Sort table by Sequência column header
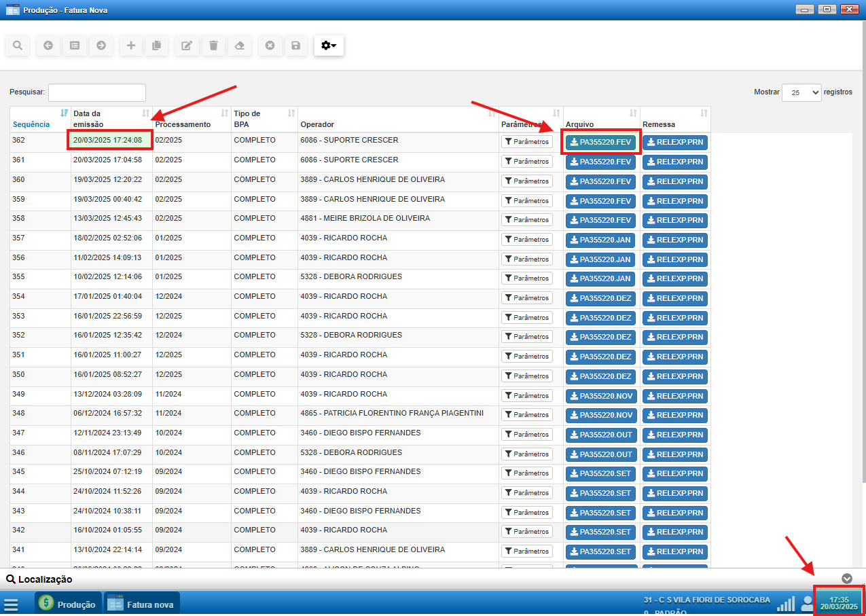The width and height of the screenshot is (866, 616). click(31, 124)
